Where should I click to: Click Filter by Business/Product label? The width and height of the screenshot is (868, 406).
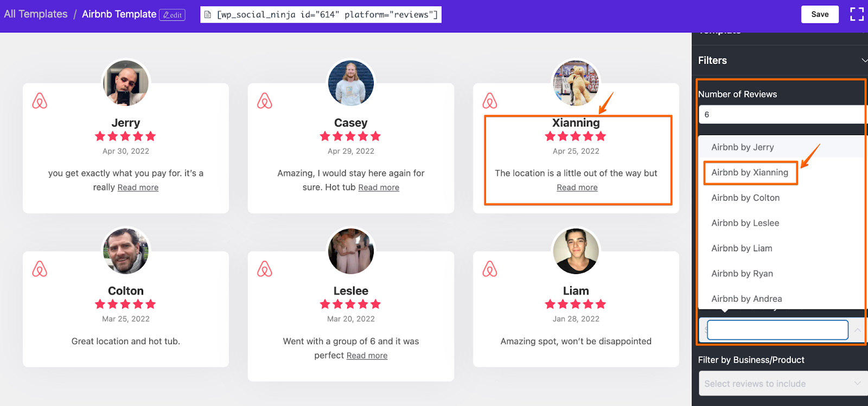[751, 360]
